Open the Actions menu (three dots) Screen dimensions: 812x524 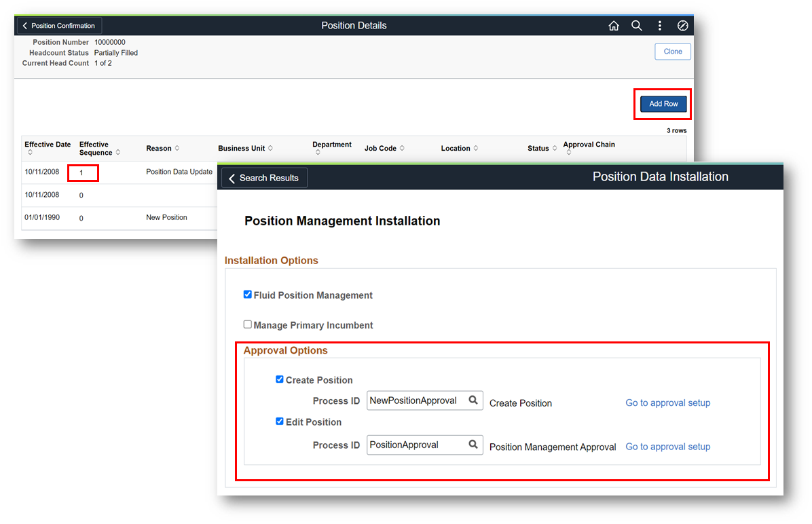[x=660, y=25]
